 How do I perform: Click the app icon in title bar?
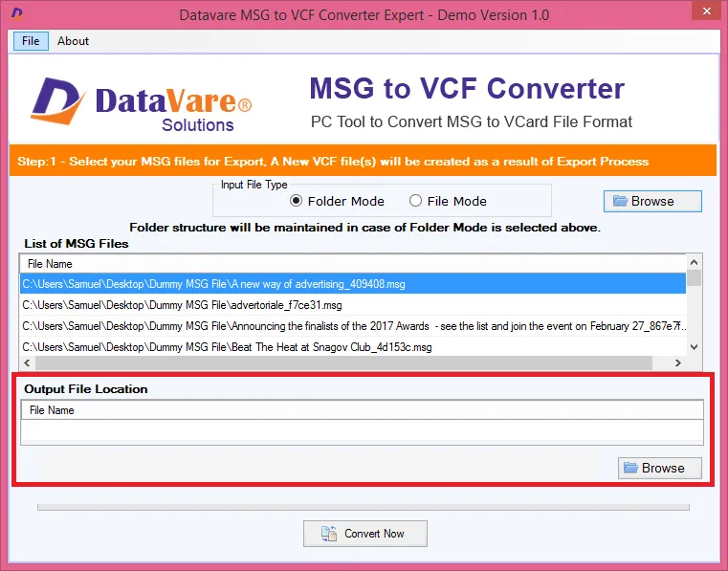tap(17, 13)
